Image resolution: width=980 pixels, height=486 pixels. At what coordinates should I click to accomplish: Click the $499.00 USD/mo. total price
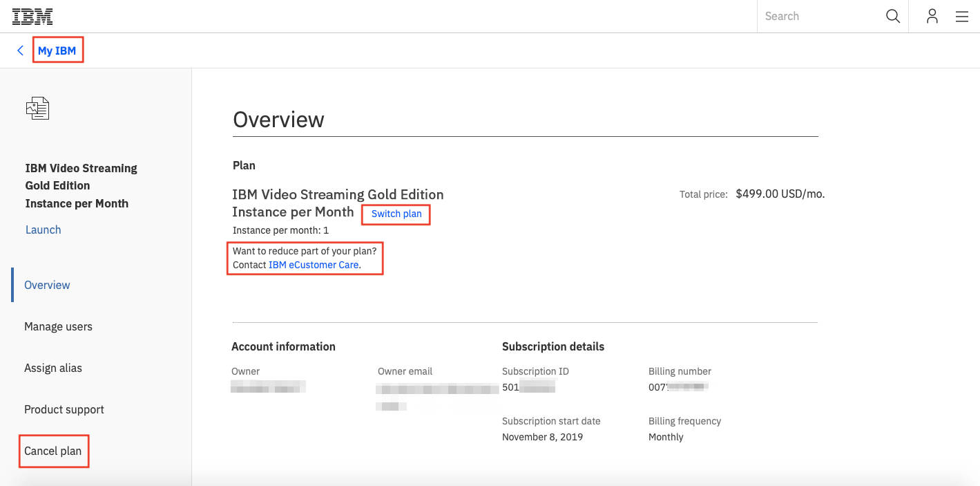[x=780, y=194]
